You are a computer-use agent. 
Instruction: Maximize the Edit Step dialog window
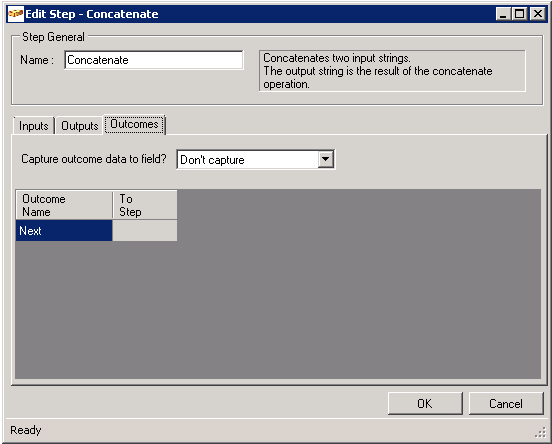tap(520, 14)
